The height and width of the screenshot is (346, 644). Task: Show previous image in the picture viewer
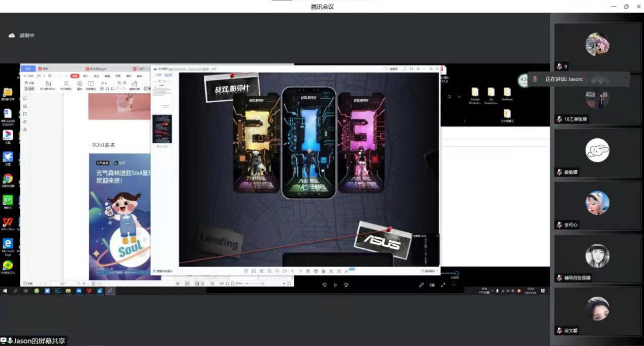coord(292,271)
